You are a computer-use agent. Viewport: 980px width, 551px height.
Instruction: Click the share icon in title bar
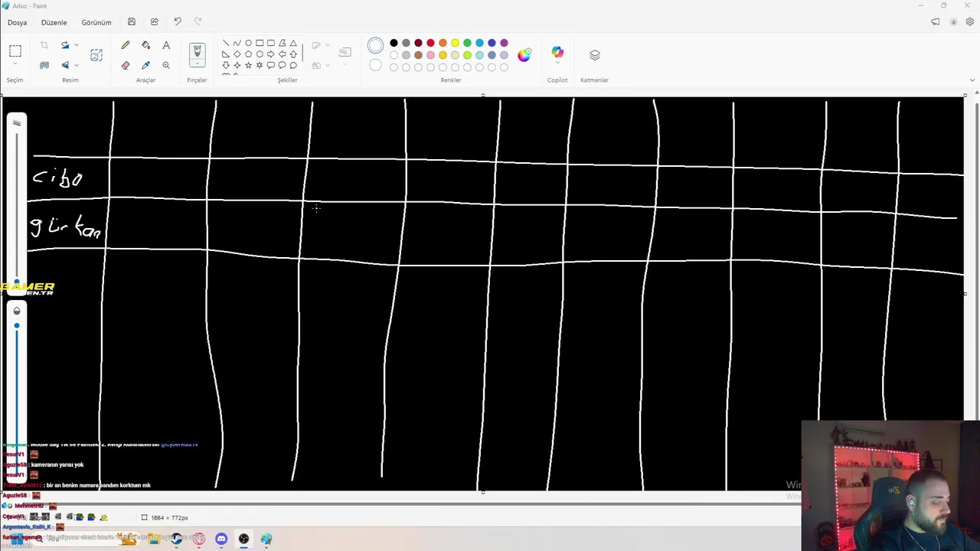[155, 22]
